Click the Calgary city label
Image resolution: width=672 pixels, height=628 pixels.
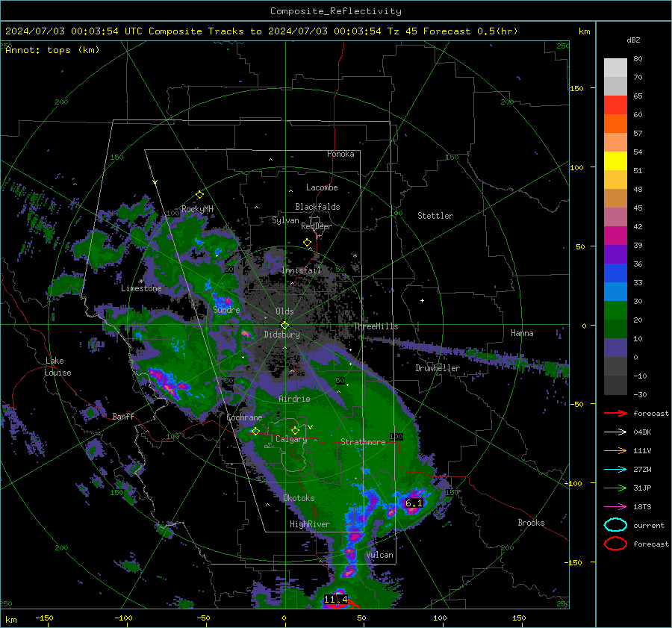click(x=291, y=439)
